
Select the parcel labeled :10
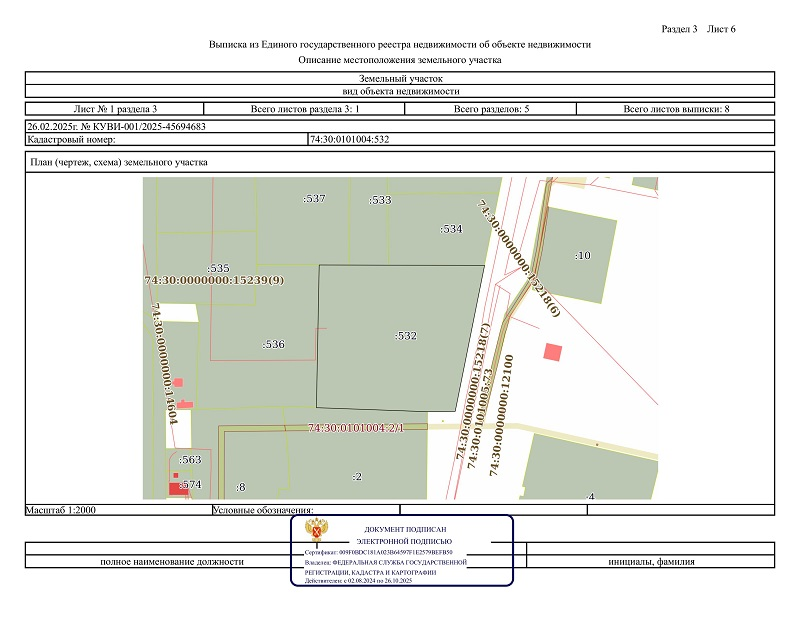pos(581,255)
